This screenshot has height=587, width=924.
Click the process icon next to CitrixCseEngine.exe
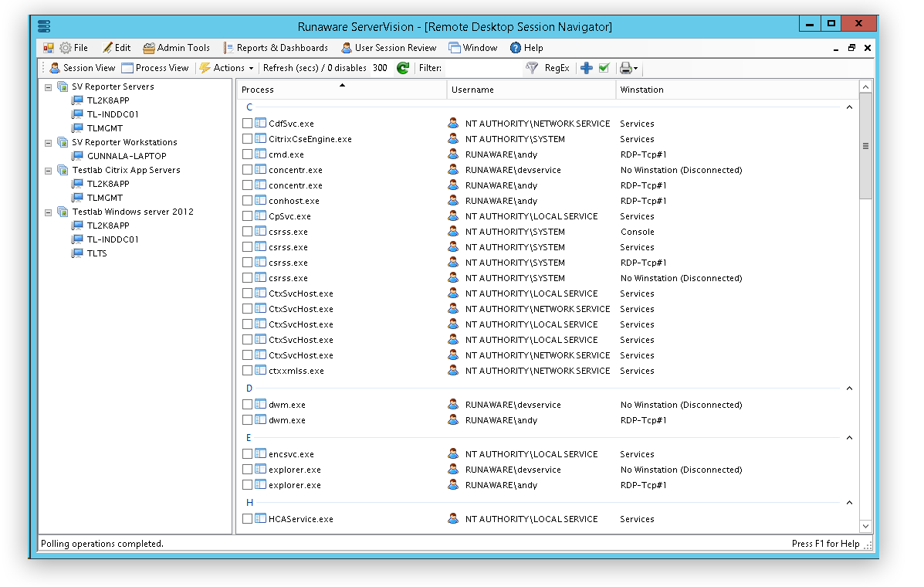click(x=260, y=139)
